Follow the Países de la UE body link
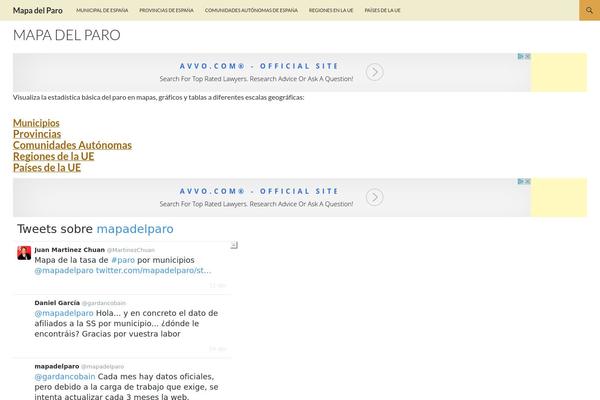The width and height of the screenshot is (600, 400). (x=47, y=168)
